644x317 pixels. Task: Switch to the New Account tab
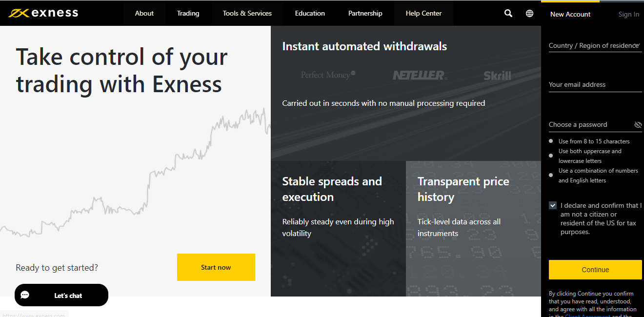(570, 14)
